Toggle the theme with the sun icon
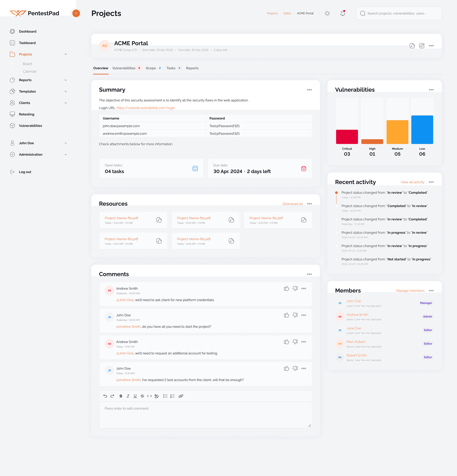457x476 pixels. point(327,13)
